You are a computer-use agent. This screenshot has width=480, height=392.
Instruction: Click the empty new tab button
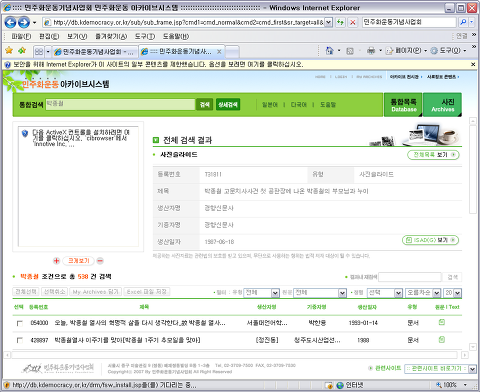tap(232, 52)
